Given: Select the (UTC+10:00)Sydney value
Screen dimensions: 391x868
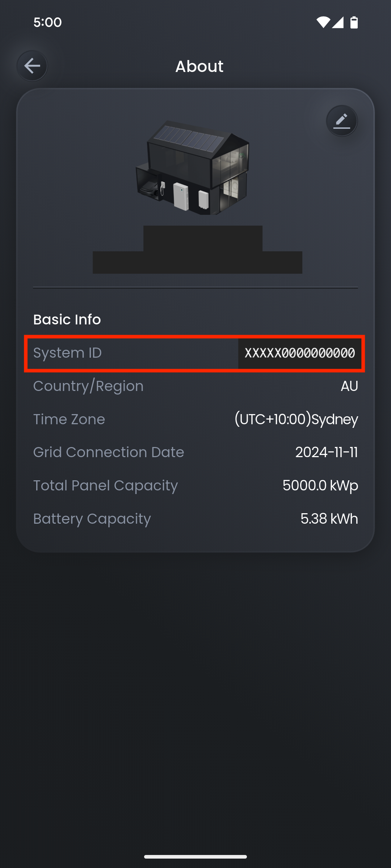Looking at the screenshot, I should (x=296, y=420).
